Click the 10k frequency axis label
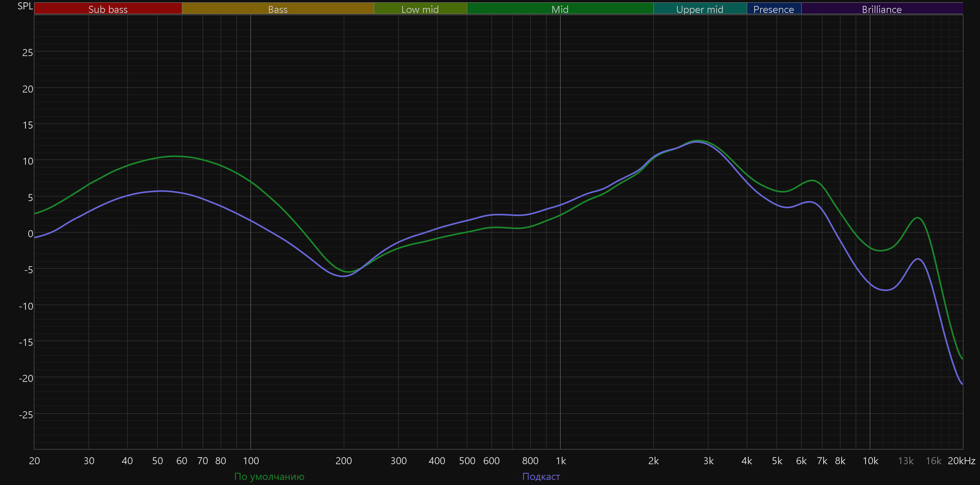 870,461
